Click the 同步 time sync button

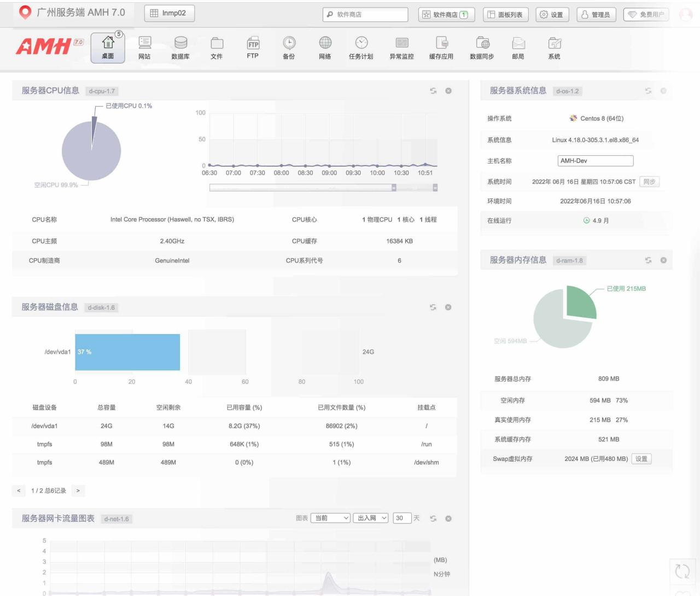tap(649, 182)
